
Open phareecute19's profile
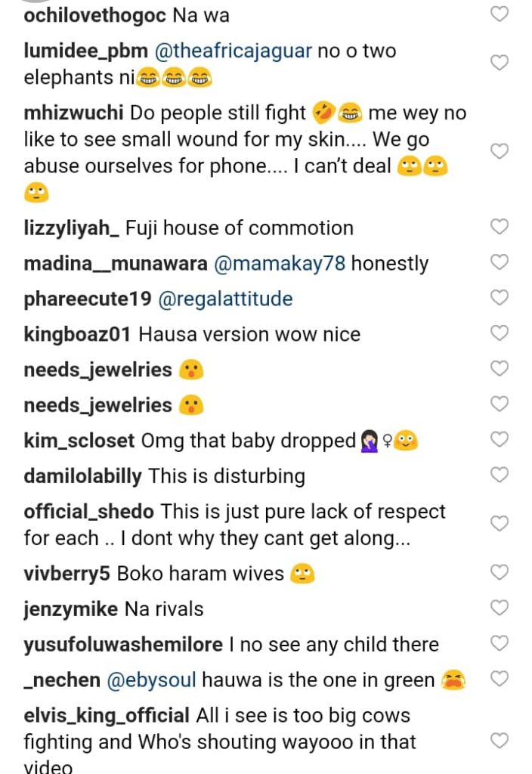(87, 299)
